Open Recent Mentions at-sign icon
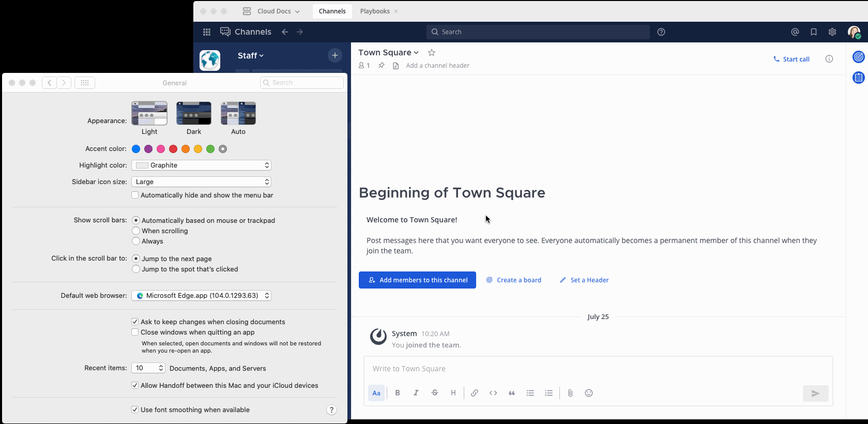868x424 pixels. coord(795,32)
